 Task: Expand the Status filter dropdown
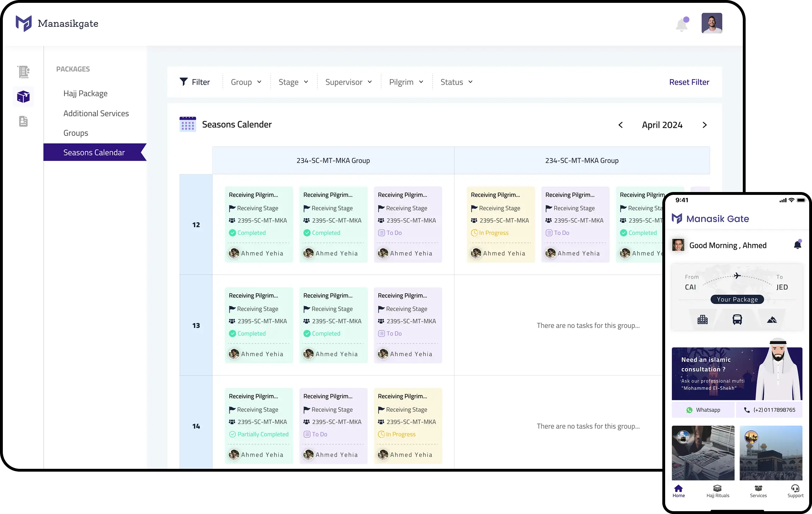click(x=456, y=82)
